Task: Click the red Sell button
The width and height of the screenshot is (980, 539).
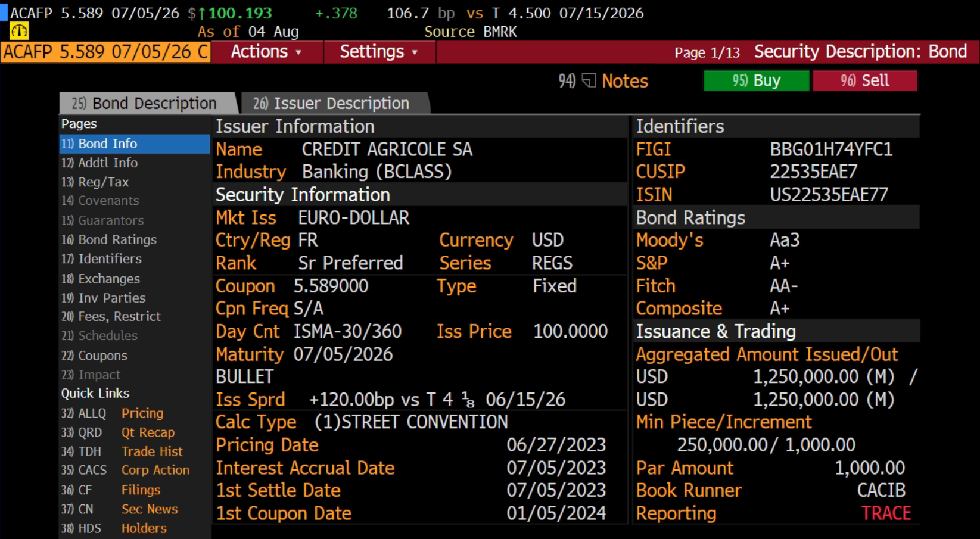Action: (864, 80)
